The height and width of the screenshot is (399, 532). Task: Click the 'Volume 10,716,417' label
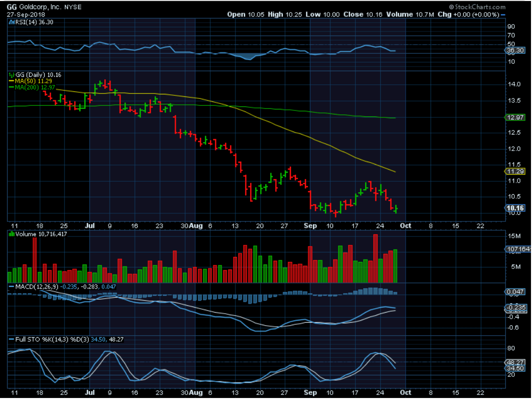[x=41, y=234]
